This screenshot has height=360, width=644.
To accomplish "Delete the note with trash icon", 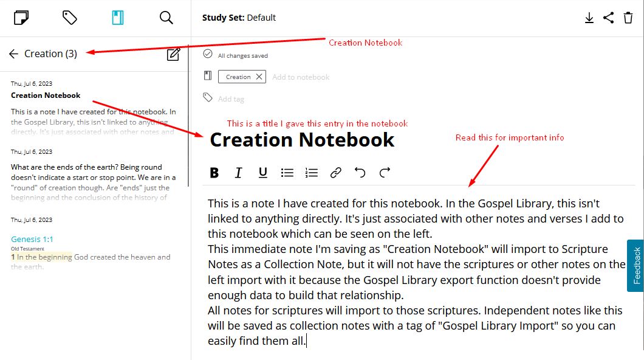I will 628,18.
